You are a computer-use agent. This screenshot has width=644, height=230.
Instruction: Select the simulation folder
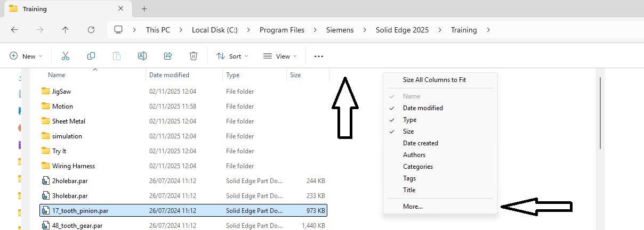point(183,136)
